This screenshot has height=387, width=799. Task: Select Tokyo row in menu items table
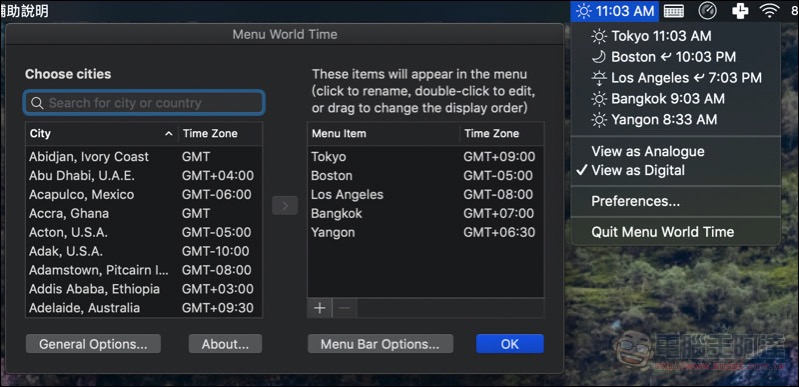pos(425,157)
